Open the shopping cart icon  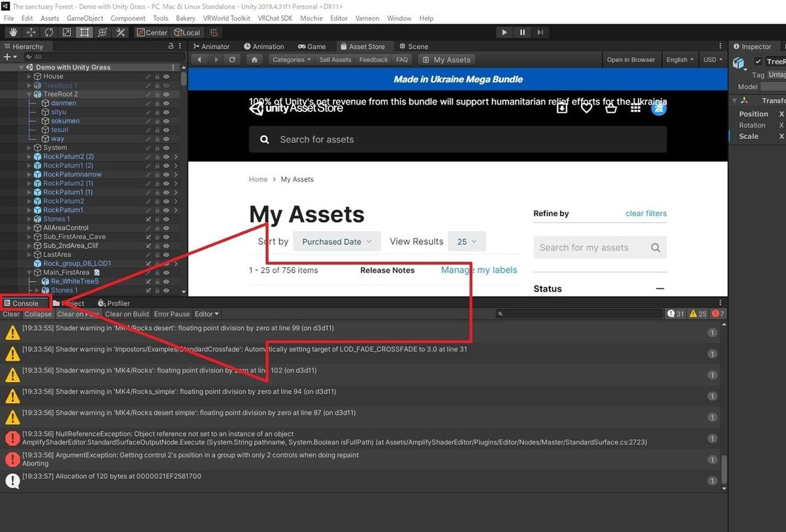(610, 108)
